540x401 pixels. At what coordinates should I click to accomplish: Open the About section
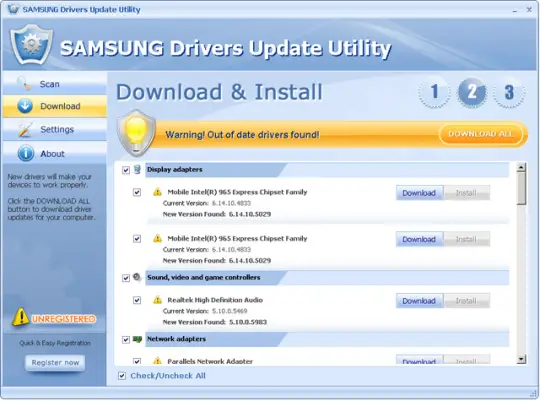55,153
